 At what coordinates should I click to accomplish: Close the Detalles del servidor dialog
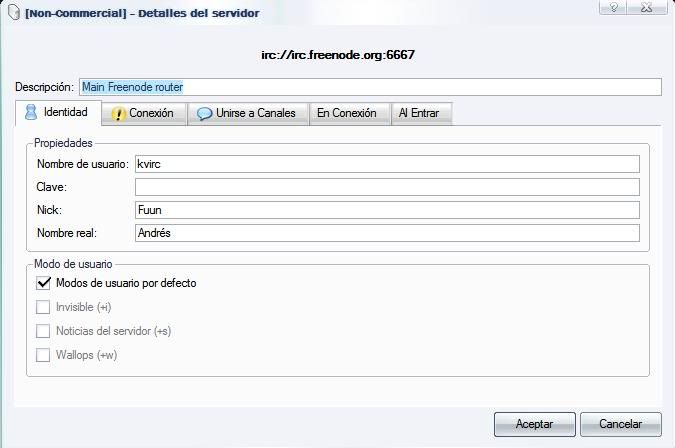647,7
